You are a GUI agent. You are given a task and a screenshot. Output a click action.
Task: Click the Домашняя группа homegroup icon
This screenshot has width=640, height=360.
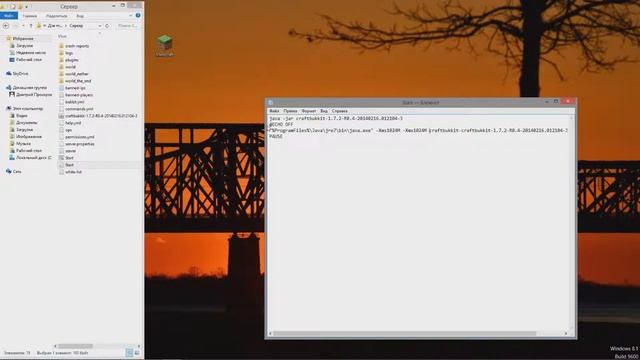pyautogui.click(x=9, y=87)
